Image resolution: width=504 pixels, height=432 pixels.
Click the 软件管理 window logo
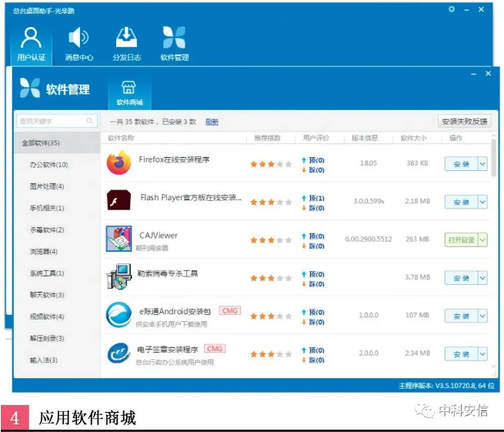pyautogui.click(x=30, y=88)
